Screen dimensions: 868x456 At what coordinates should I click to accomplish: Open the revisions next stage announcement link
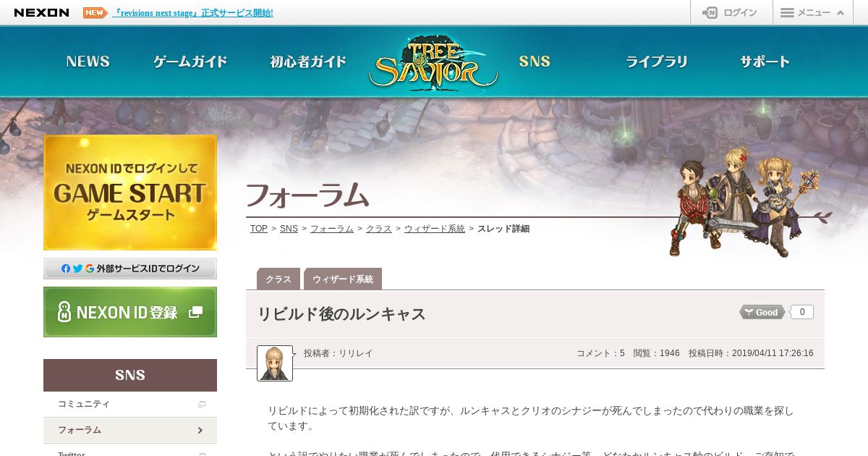192,12
